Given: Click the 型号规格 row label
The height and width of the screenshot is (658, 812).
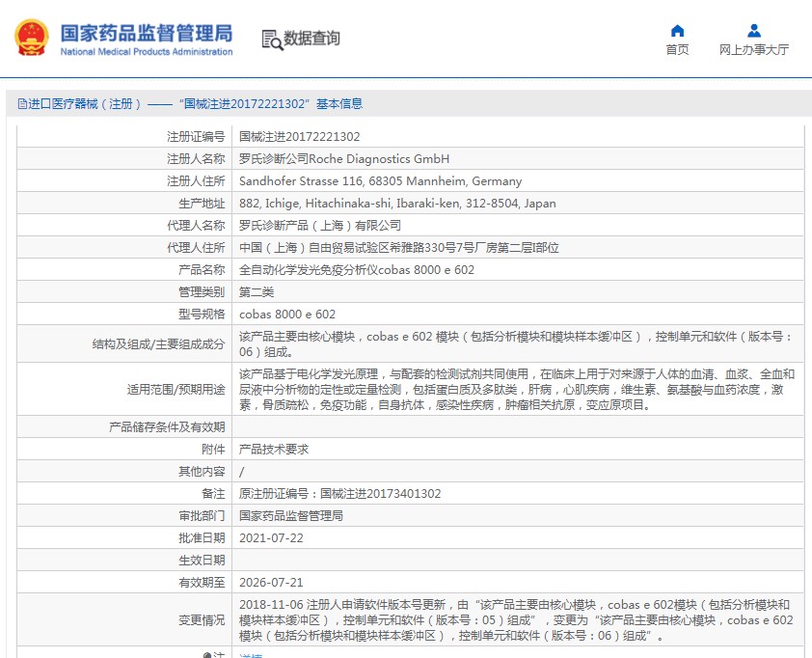Looking at the screenshot, I should 202,315.
